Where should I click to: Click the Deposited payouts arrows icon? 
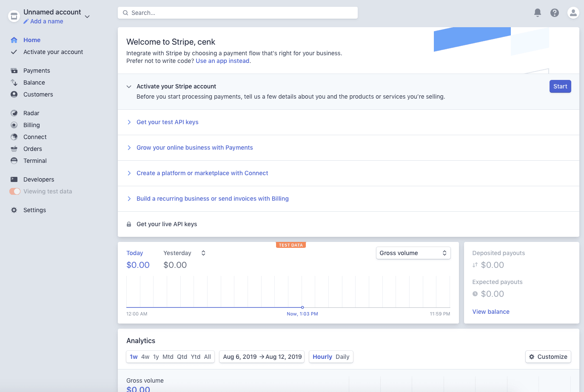475,265
